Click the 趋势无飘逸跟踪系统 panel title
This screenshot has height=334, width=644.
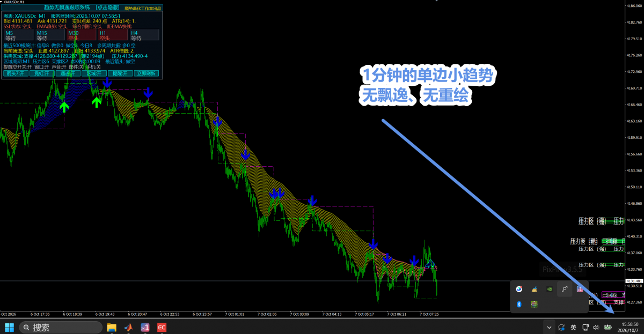point(67,8)
